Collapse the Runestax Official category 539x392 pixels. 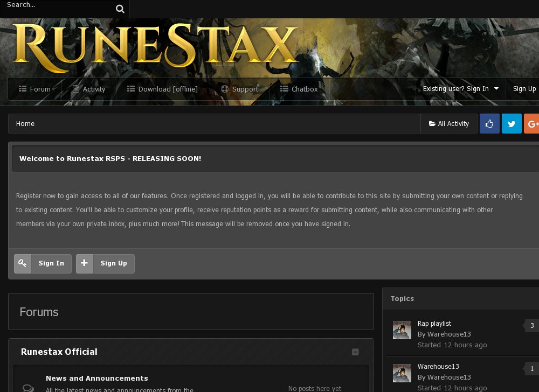355,352
